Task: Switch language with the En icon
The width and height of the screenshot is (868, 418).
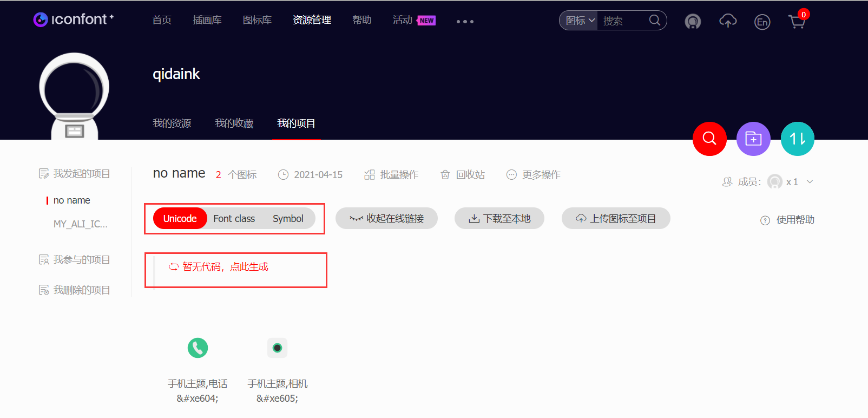Action: 762,22
